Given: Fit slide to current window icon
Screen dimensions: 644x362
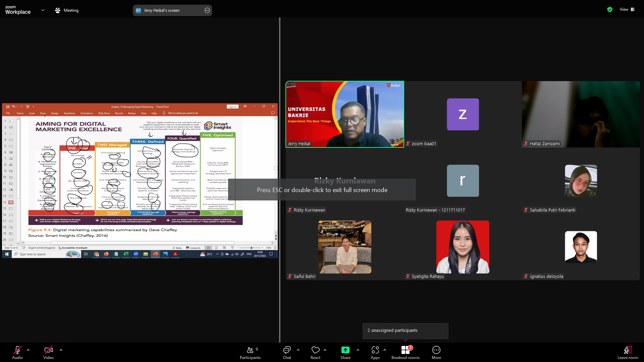Looking at the screenshot, I should click(275, 248).
